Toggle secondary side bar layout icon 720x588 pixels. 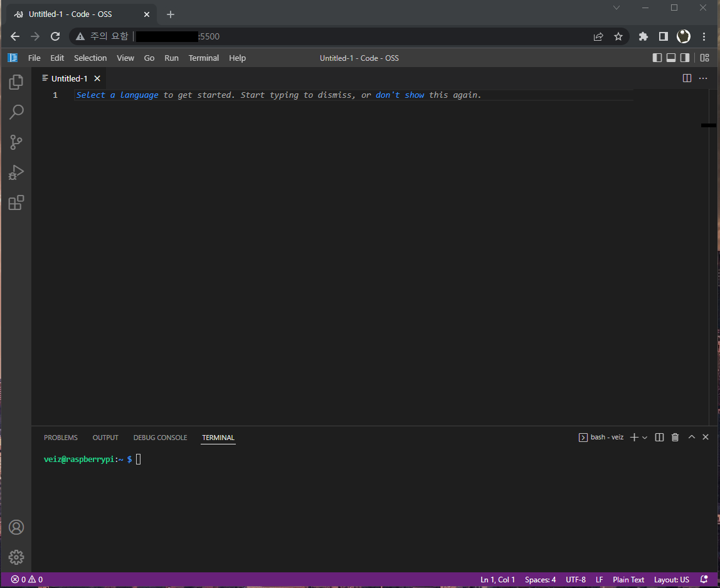click(x=685, y=58)
